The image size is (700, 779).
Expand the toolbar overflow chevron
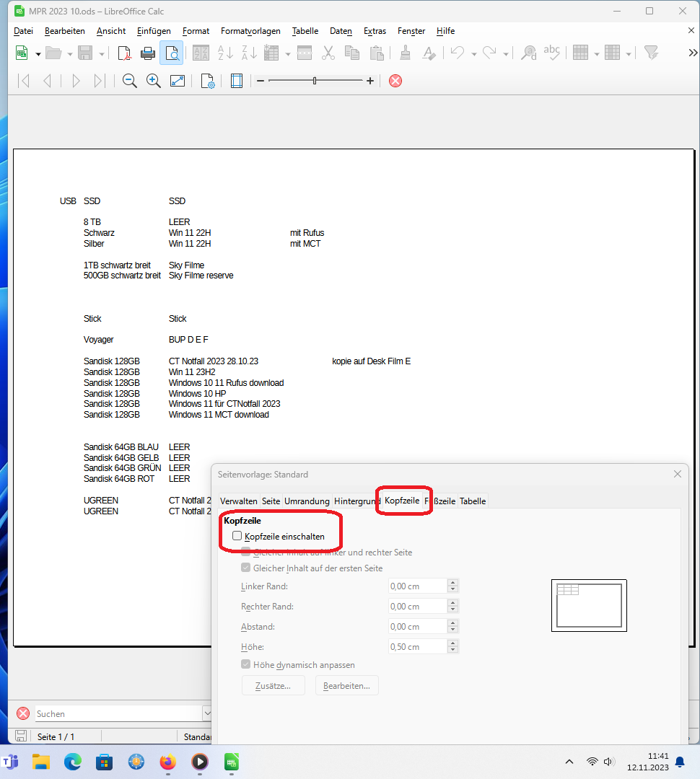[x=693, y=53]
